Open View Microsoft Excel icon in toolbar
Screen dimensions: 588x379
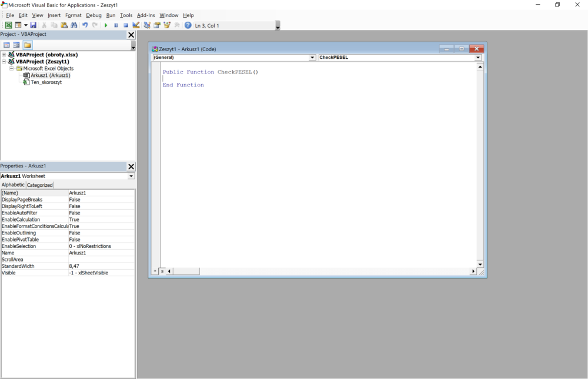pyautogui.click(x=8, y=25)
